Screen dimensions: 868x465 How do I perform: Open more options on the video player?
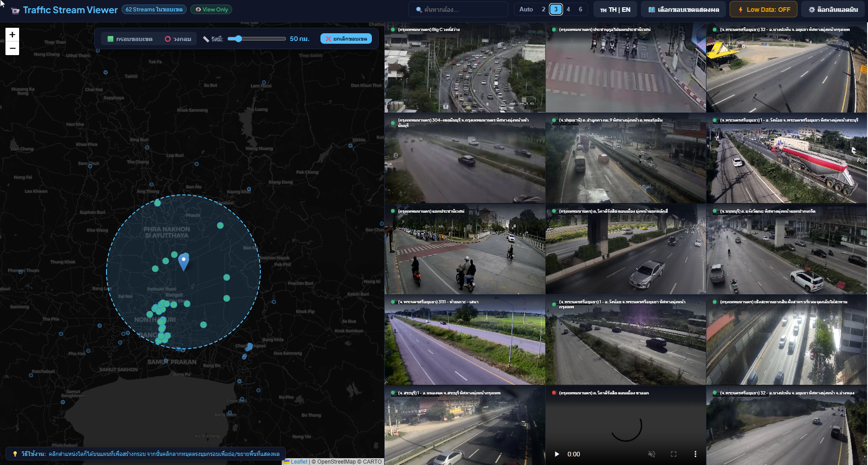pos(695,454)
